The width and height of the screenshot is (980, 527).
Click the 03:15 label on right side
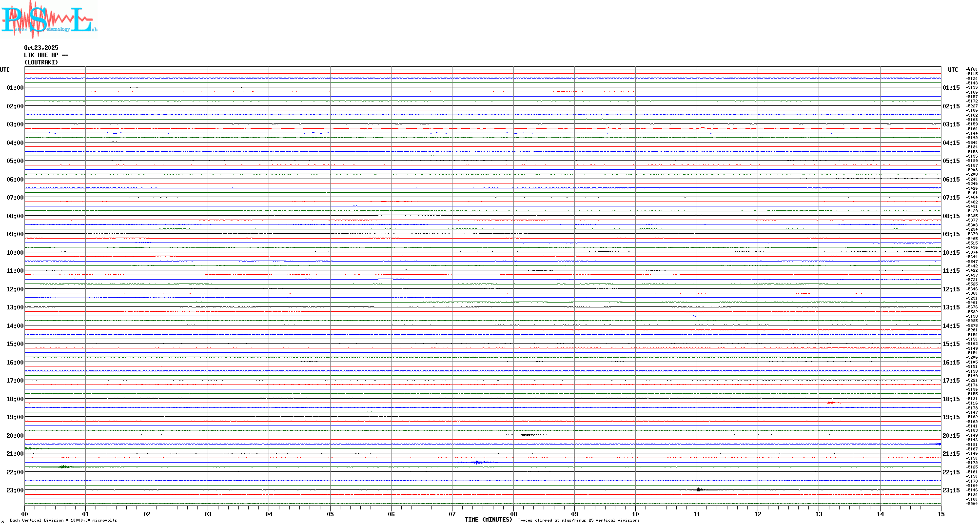pyautogui.click(x=951, y=124)
